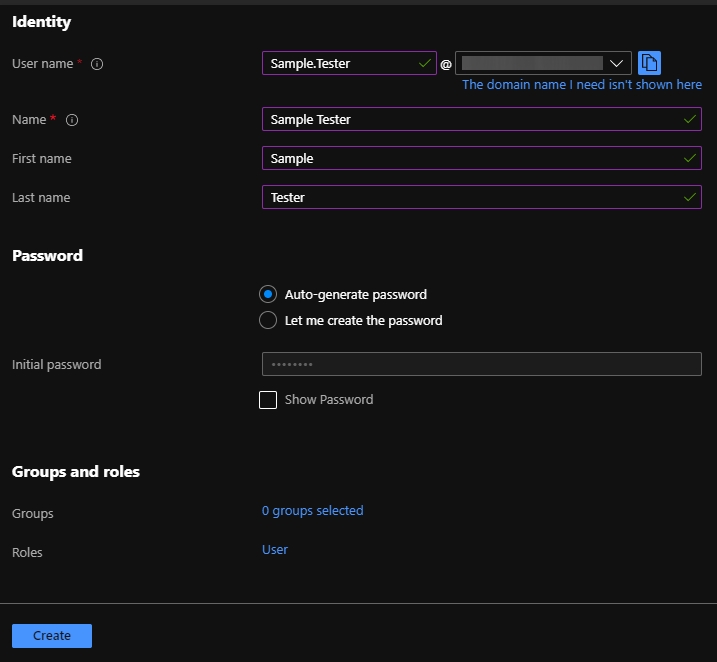Click the Last name input containing Tester

tap(470, 197)
